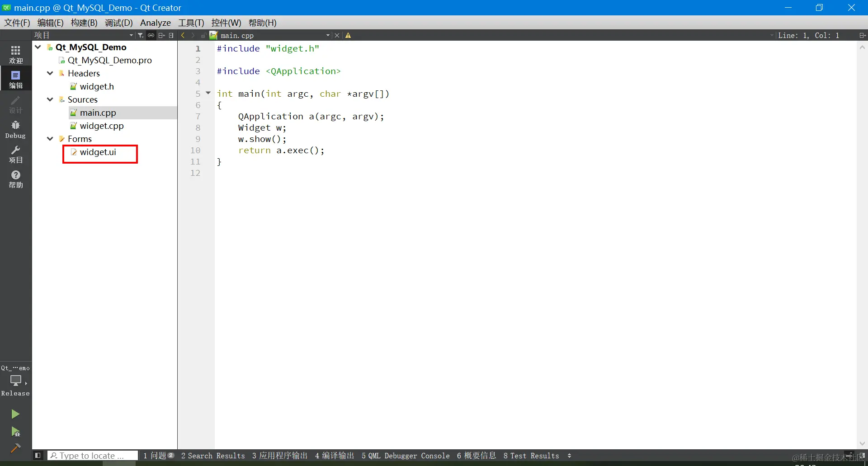
Task: Open the 6 概要信息 pane
Action: pyautogui.click(x=476, y=456)
